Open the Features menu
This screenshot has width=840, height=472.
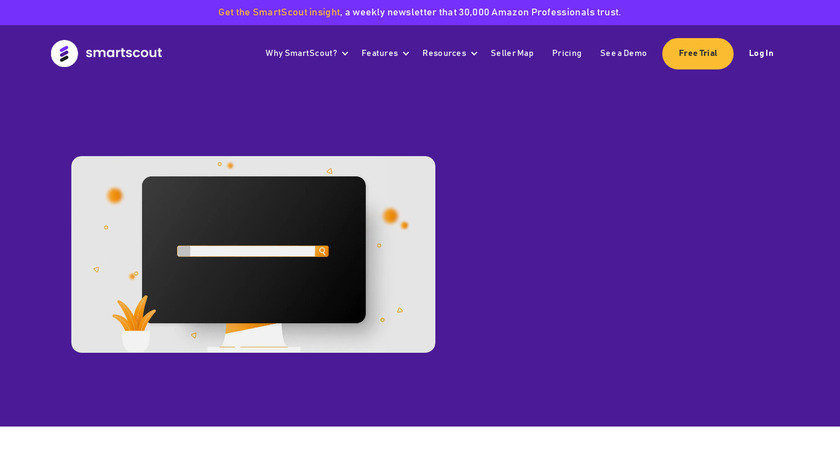coord(379,53)
